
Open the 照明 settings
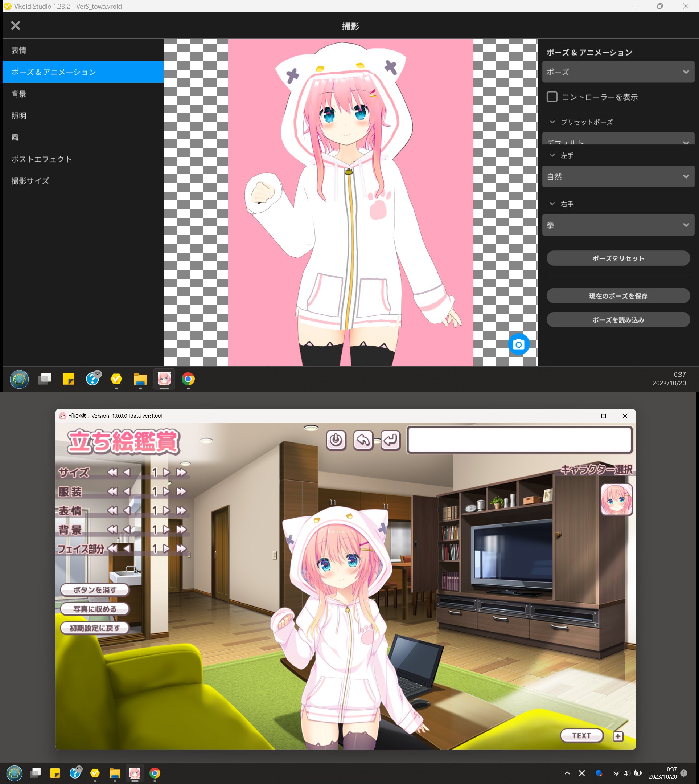point(83,115)
